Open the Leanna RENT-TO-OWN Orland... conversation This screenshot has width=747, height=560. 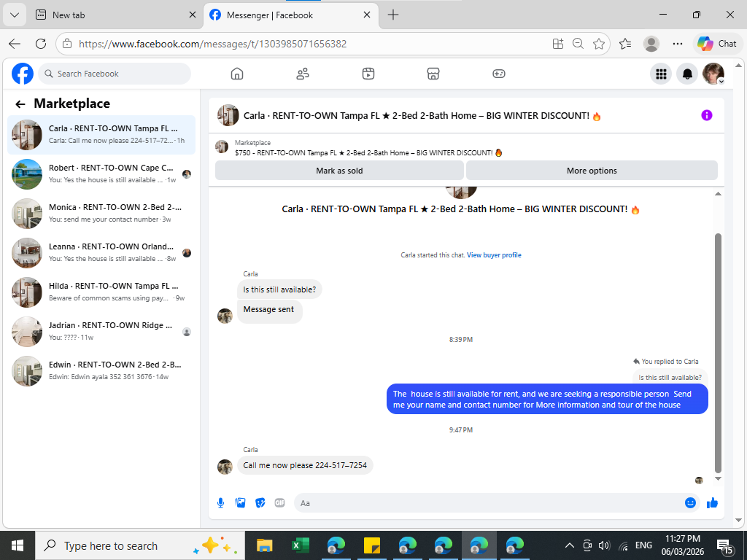click(x=101, y=253)
